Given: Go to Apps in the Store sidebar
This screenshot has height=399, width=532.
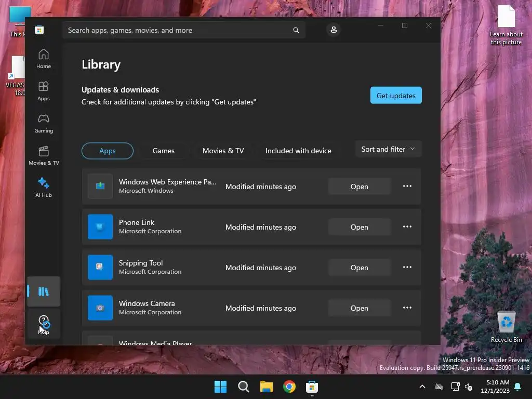Looking at the screenshot, I should click(44, 91).
